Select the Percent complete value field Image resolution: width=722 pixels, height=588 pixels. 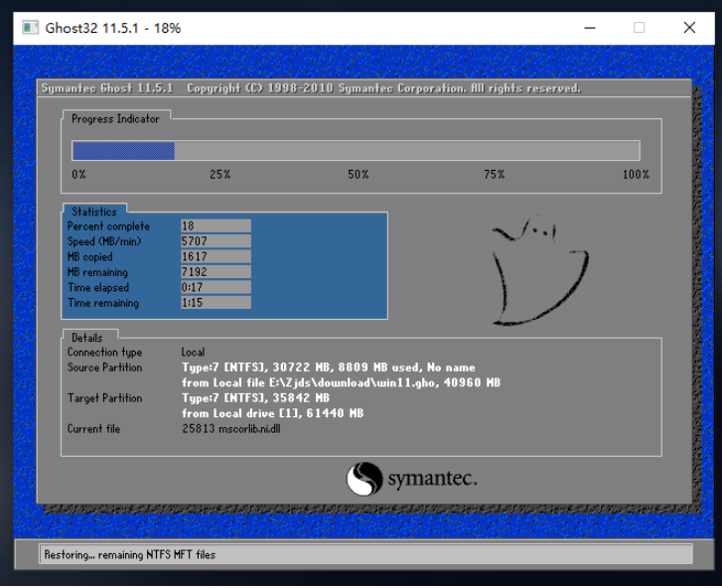point(216,226)
